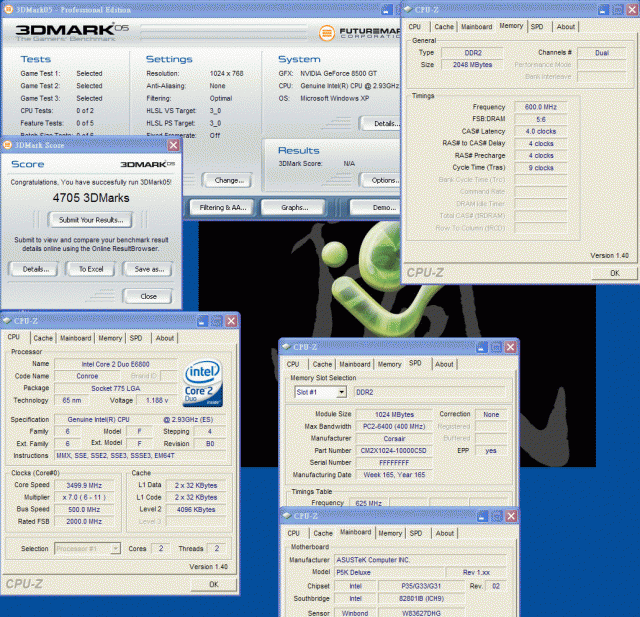Click Demo button in 3DMark05
The height and width of the screenshot is (617, 640).
click(x=376, y=207)
